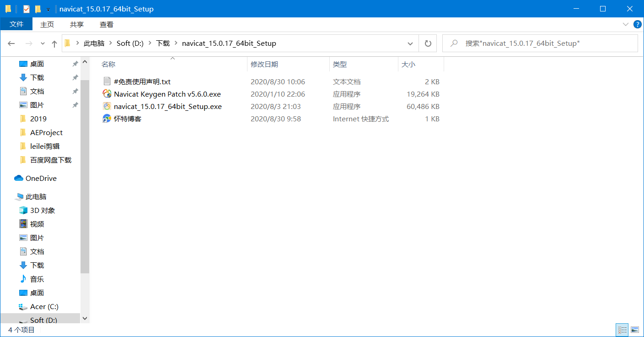Click navicat_15.0.17_64bit_Setup in address path
The width and height of the screenshot is (644, 337).
(x=229, y=43)
